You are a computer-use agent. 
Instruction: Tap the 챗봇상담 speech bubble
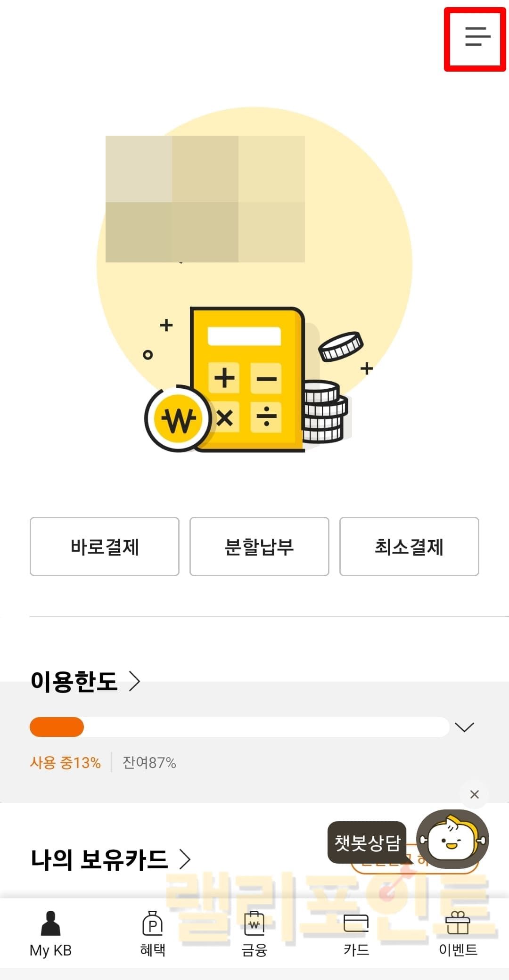367,842
